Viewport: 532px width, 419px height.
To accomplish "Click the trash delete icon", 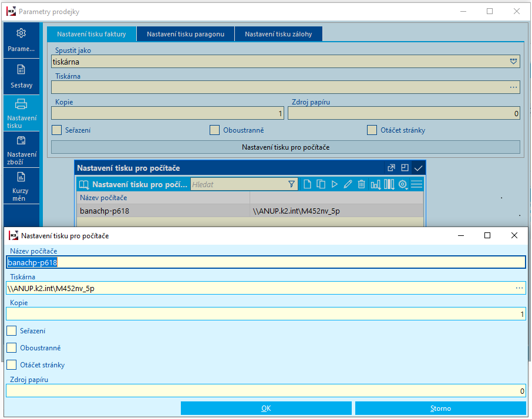I will (x=361, y=184).
